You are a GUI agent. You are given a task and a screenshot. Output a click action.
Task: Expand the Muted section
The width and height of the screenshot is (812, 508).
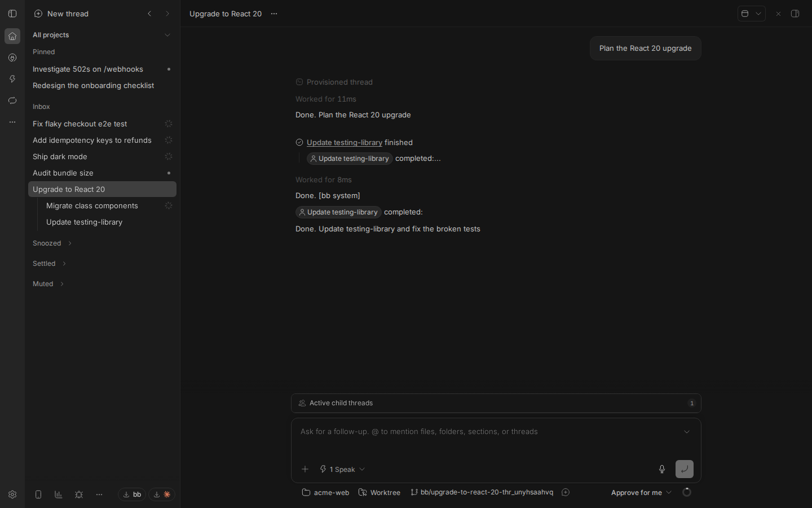point(48,284)
